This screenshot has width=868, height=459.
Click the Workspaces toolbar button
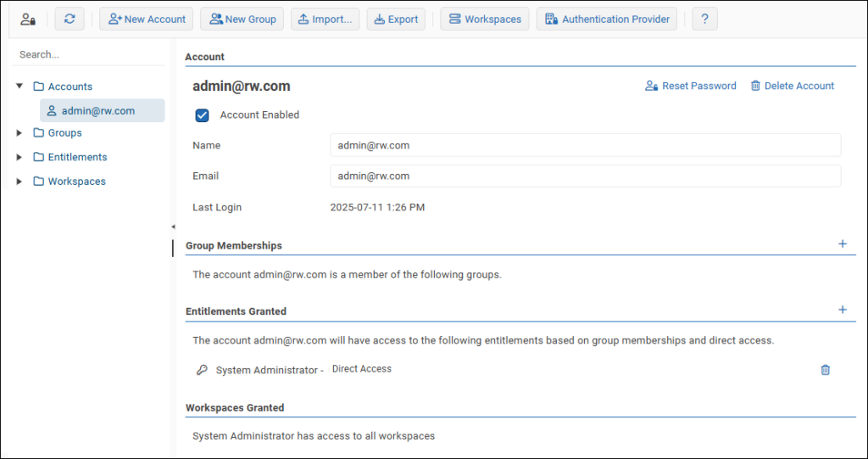[x=485, y=19]
